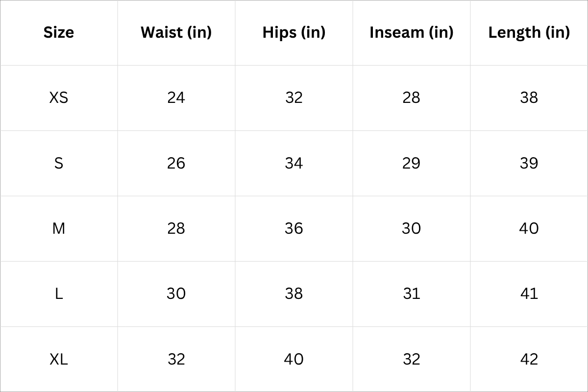The width and height of the screenshot is (588, 392).
Task: Click the Length (in) column header
Action: coord(529,32)
